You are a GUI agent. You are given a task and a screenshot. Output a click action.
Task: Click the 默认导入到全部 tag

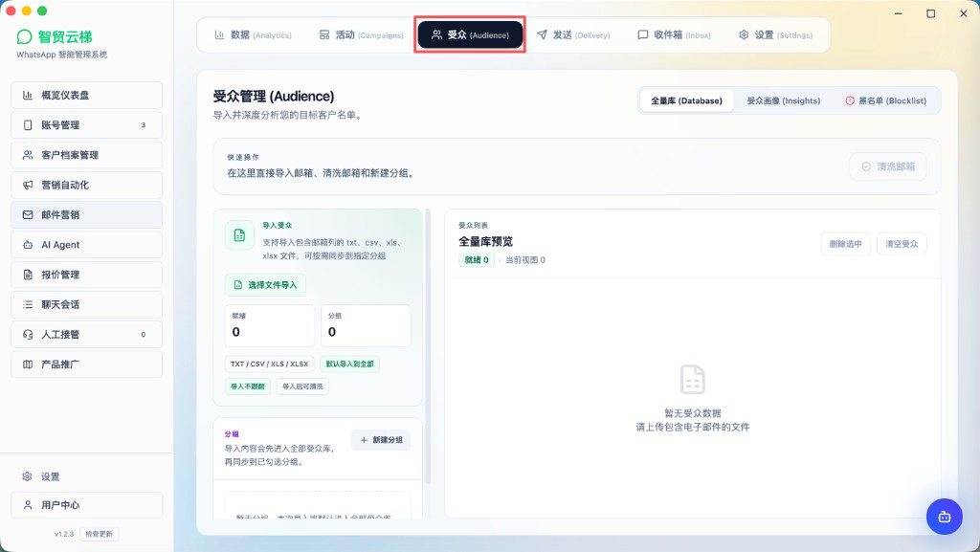(349, 364)
